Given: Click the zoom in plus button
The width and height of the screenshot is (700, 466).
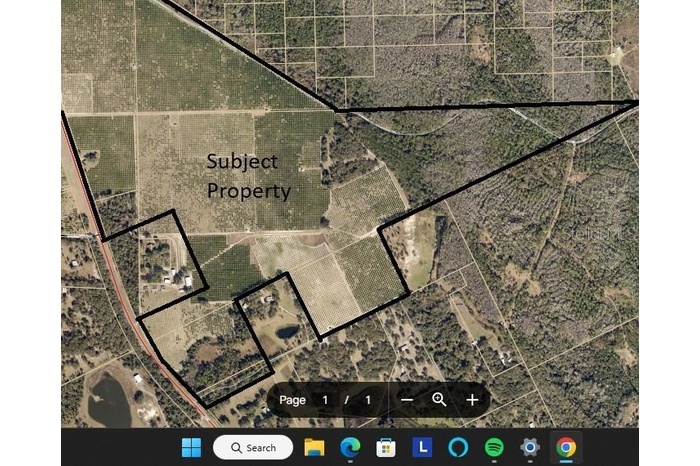Looking at the screenshot, I should pos(472,400).
